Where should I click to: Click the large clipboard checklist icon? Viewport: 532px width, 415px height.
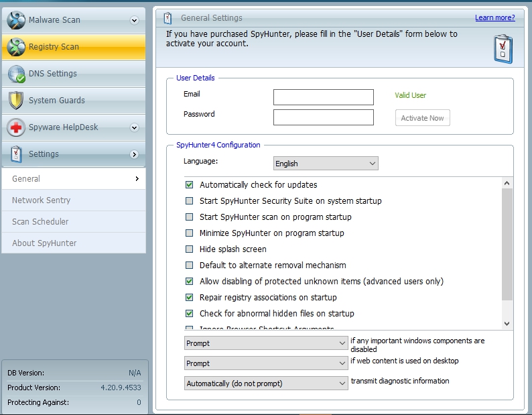pos(503,49)
